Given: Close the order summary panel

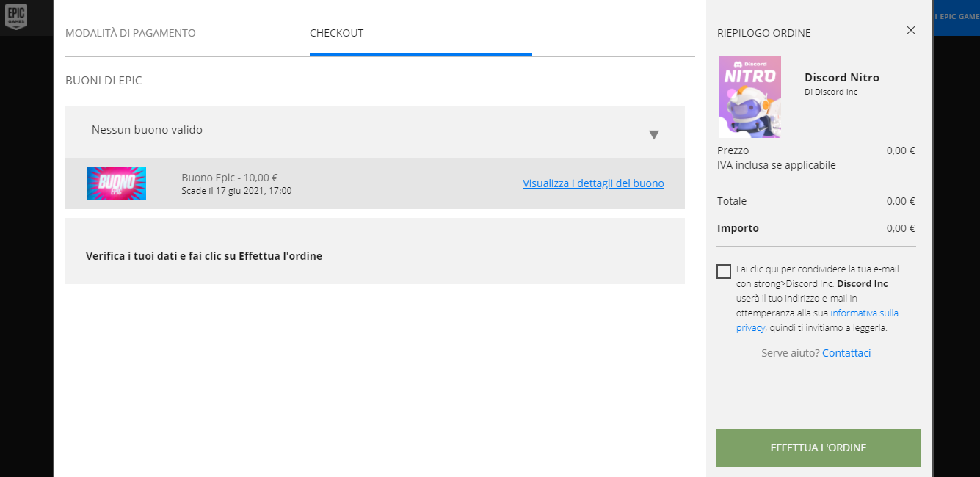Looking at the screenshot, I should click(911, 30).
